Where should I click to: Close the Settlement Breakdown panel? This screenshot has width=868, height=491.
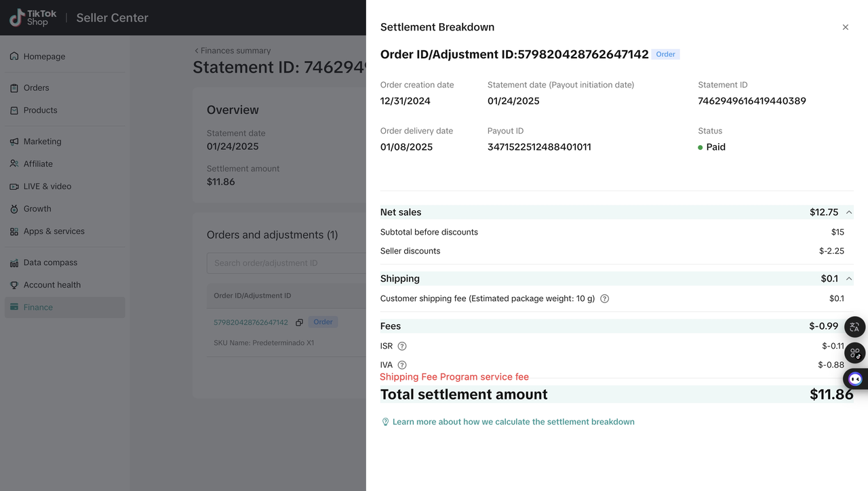pos(846,27)
